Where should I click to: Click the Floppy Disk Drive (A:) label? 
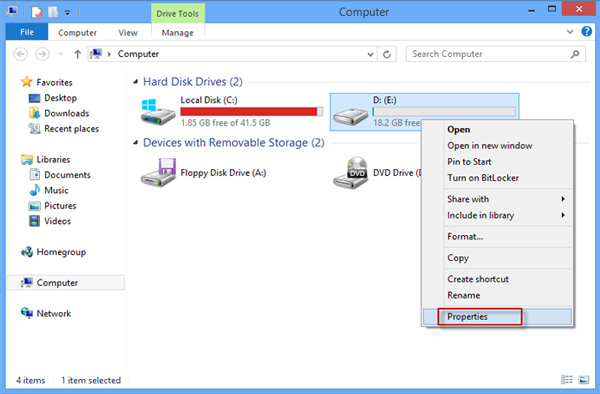tap(223, 173)
